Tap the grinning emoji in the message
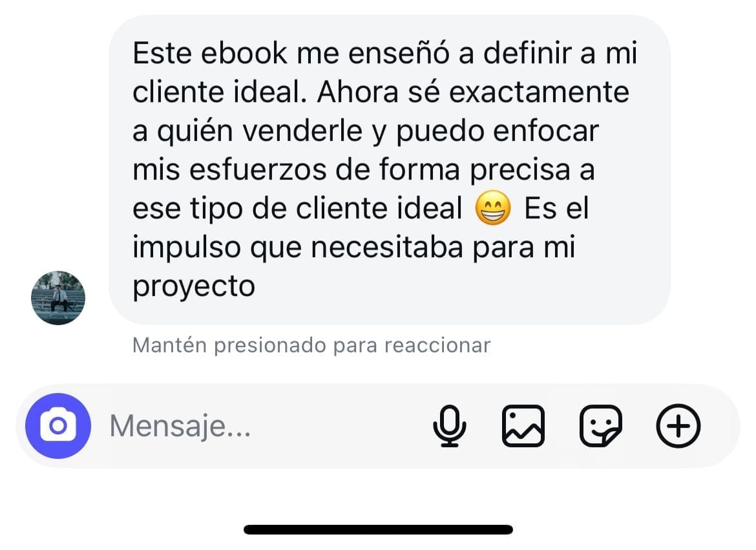756x550 pixels. tap(493, 208)
